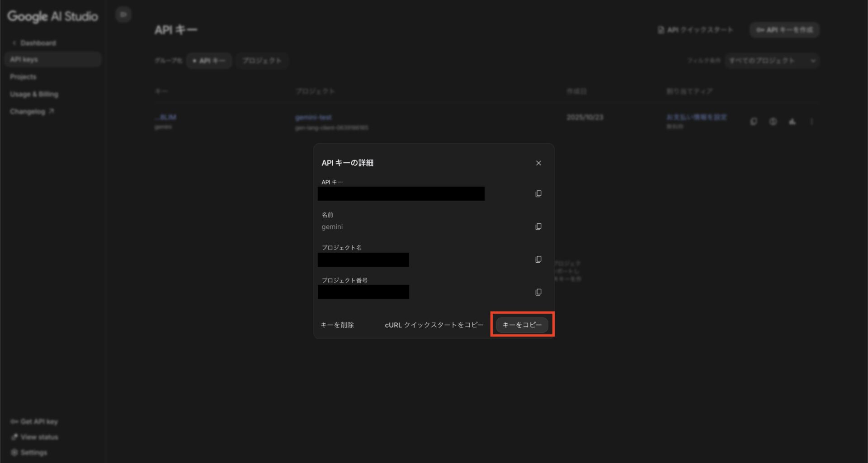Open Usage & Billing in the sidebar
868x463 pixels.
click(x=34, y=94)
